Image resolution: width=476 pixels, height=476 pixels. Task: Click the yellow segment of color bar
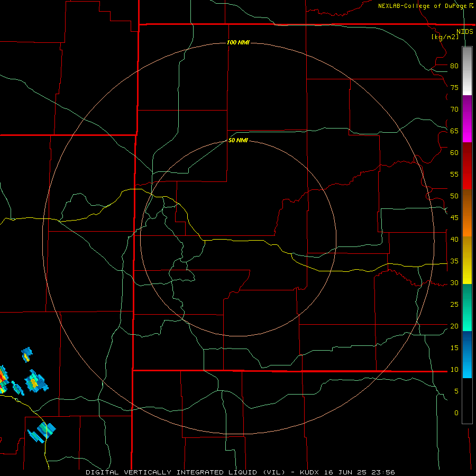467,260
